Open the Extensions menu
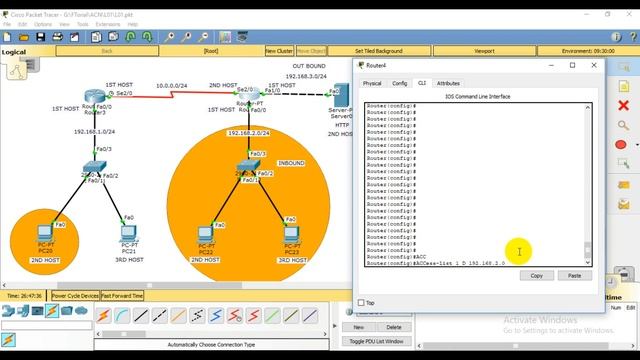 coord(108,24)
